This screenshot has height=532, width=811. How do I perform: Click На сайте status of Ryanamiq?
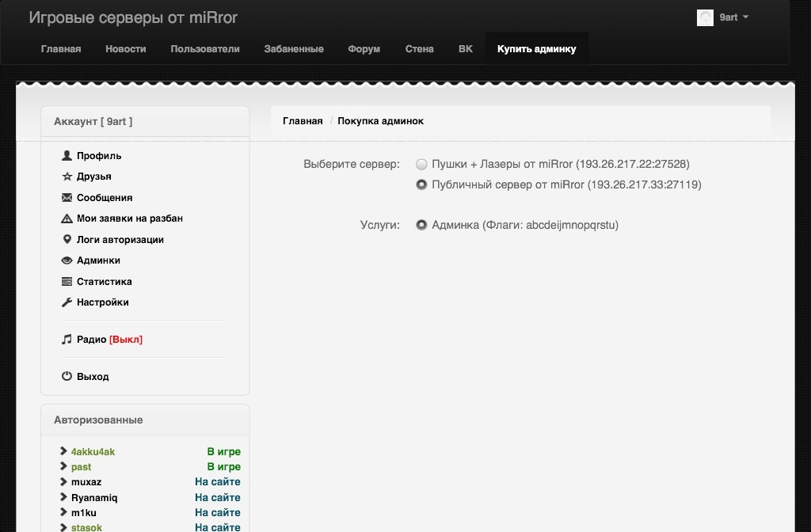pos(218,497)
